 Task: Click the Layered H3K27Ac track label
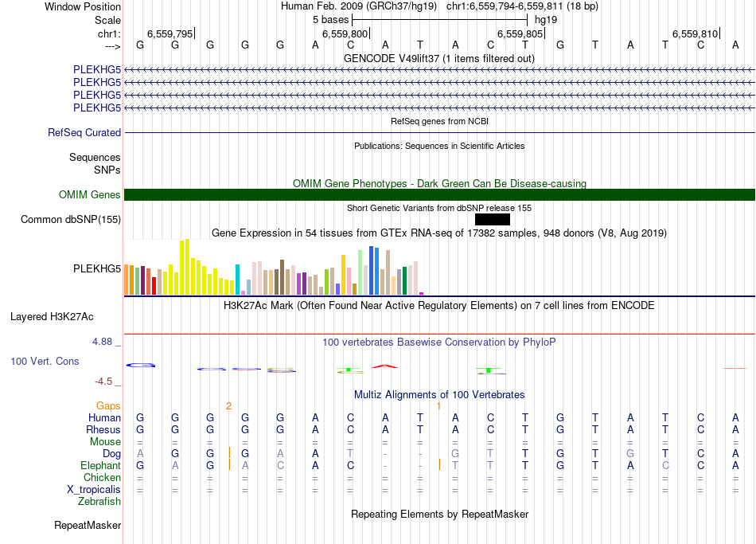[x=52, y=317]
